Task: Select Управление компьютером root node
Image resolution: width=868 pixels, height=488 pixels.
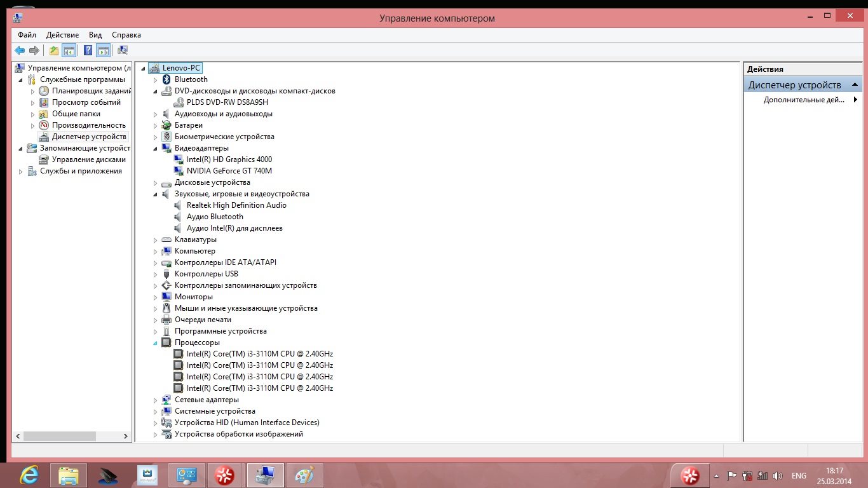Action: point(79,68)
